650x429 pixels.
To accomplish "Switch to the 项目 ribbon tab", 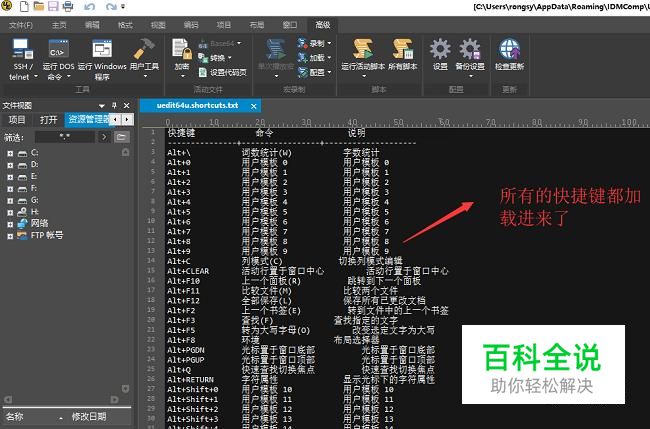I will [x=224, y=25].
